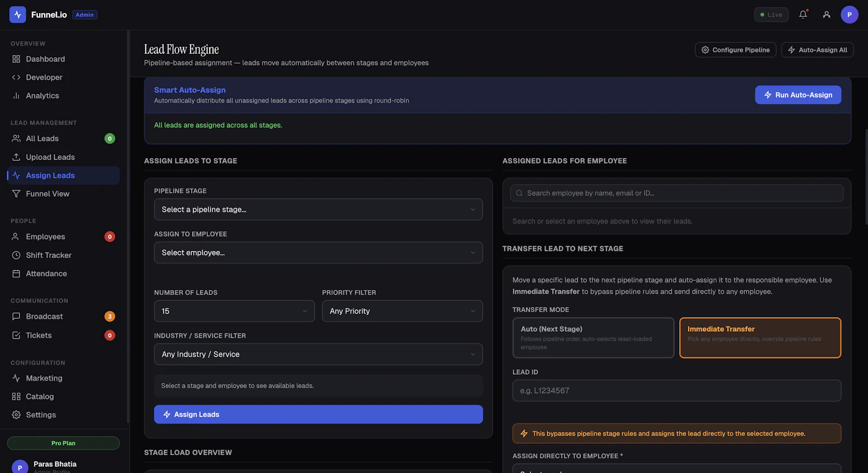Click the Run Auto-Assign button

[x=798, y=95]
